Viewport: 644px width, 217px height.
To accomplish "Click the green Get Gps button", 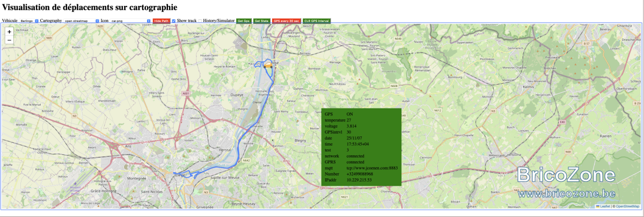I will [244, 20].
